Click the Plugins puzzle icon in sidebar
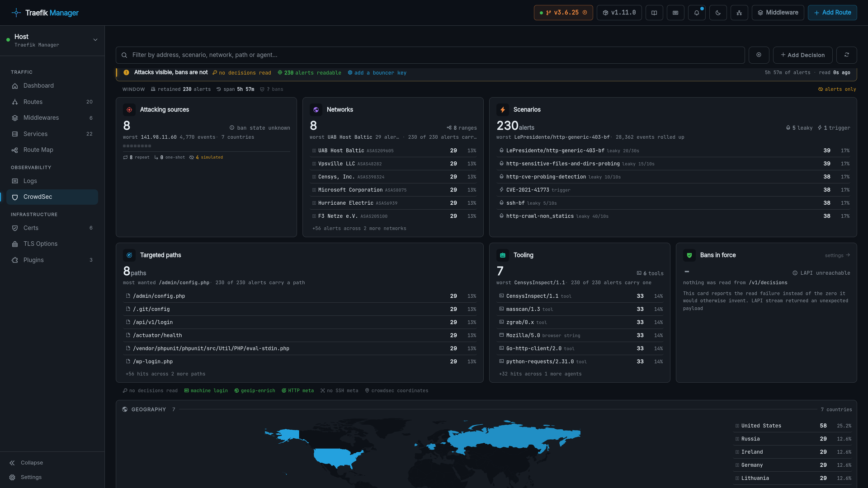The image size is (868, 488). click(x=15, y=260)
